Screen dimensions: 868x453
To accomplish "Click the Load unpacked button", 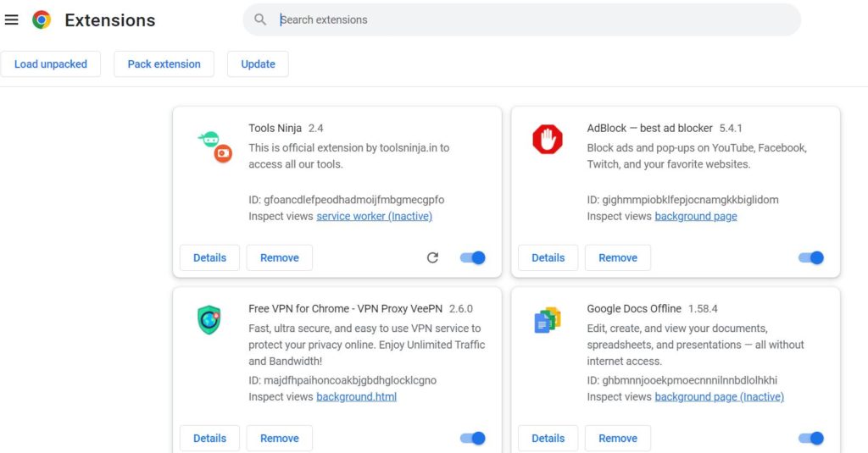I will (51, 64).
